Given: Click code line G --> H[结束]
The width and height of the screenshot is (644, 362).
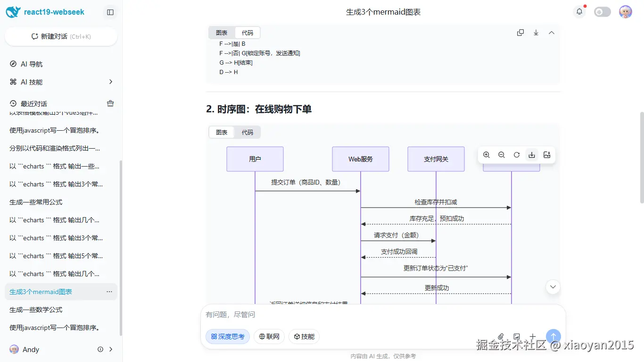Looking at the screenshot, I should (x=236, y=63).
